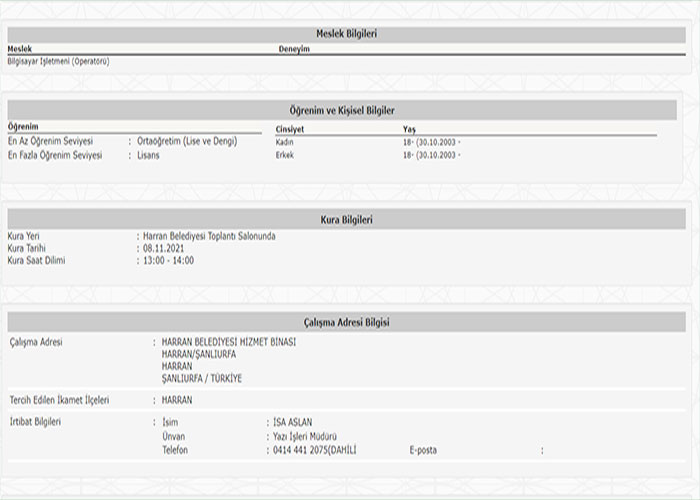Select the Ortaöğretim (Lise ve Dengi) value
The image size is (700, 500).
[x=187, y=142]
